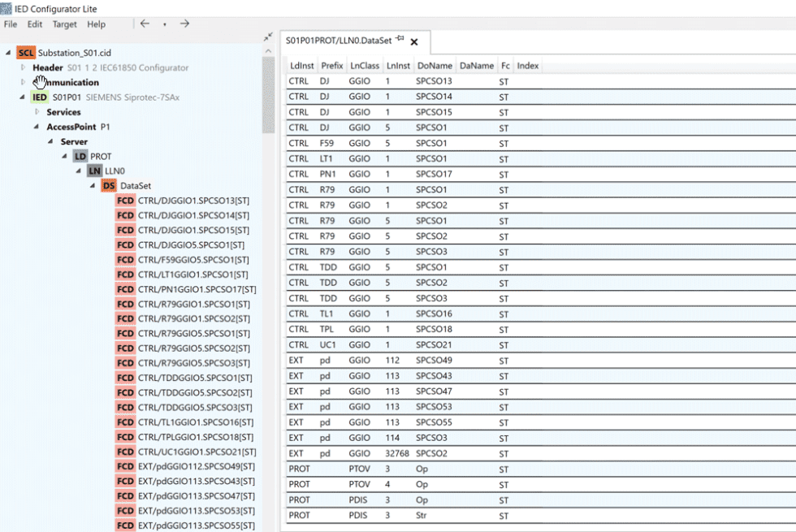Image resolution: width=796 pixels, height=532 pixels.
Task: Click the DoName column header
Action: tap(436, 66)
